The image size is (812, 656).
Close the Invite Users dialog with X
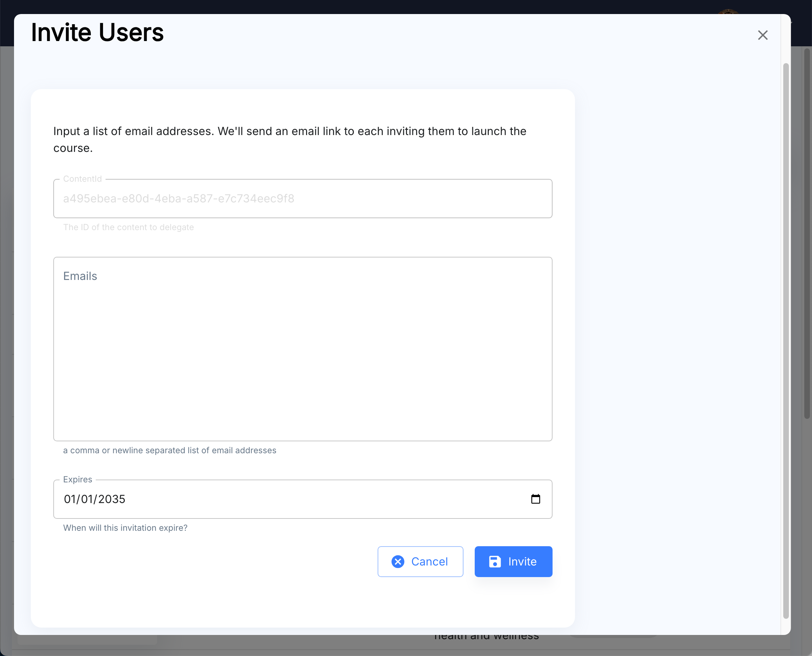tap(763, 35)
